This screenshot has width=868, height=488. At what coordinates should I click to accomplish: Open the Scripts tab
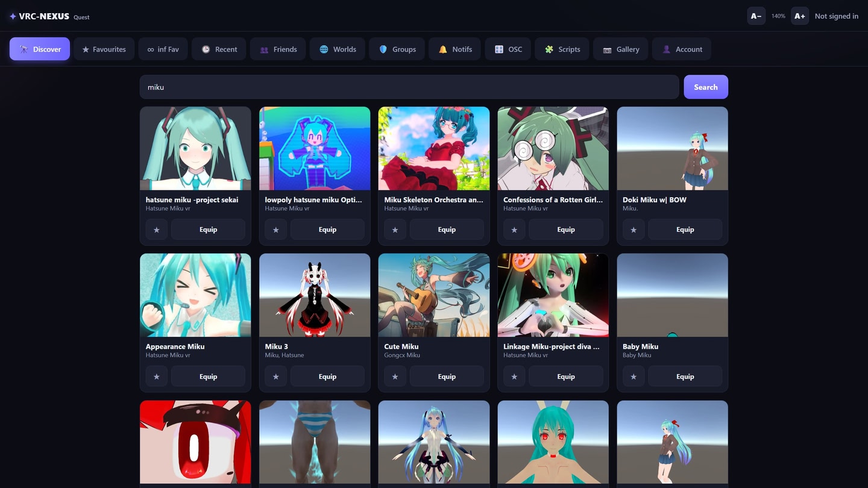click(x=562, y=49)
